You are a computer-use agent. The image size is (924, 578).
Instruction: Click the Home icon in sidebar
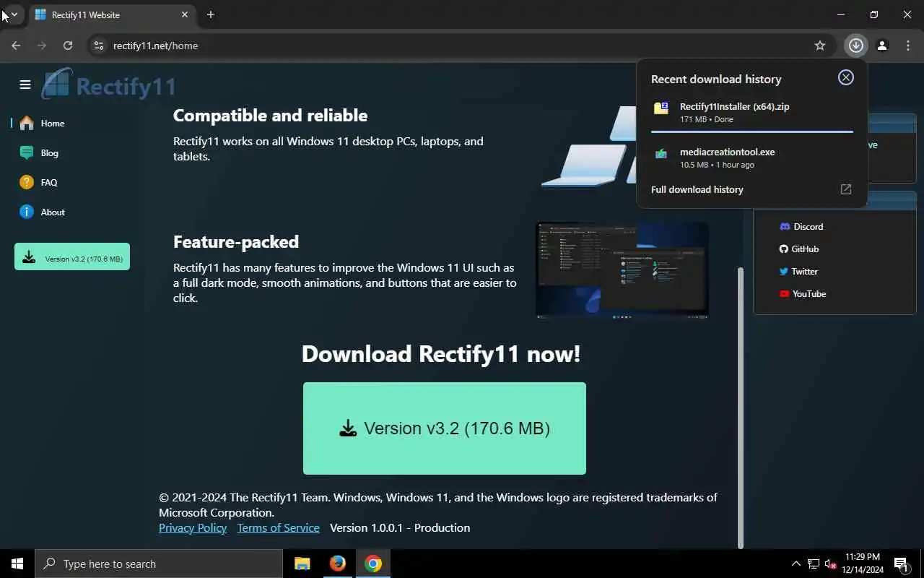point(27,124)
